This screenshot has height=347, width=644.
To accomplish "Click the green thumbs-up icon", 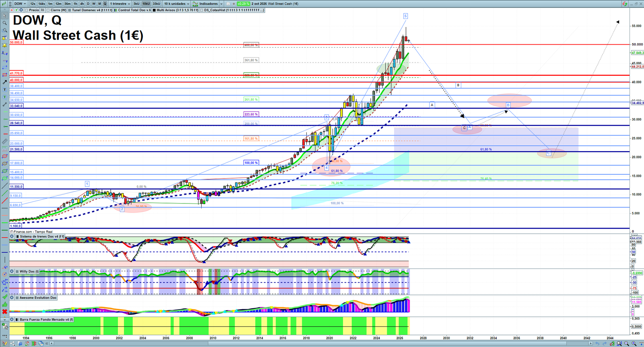I will (x=4, y=304).
